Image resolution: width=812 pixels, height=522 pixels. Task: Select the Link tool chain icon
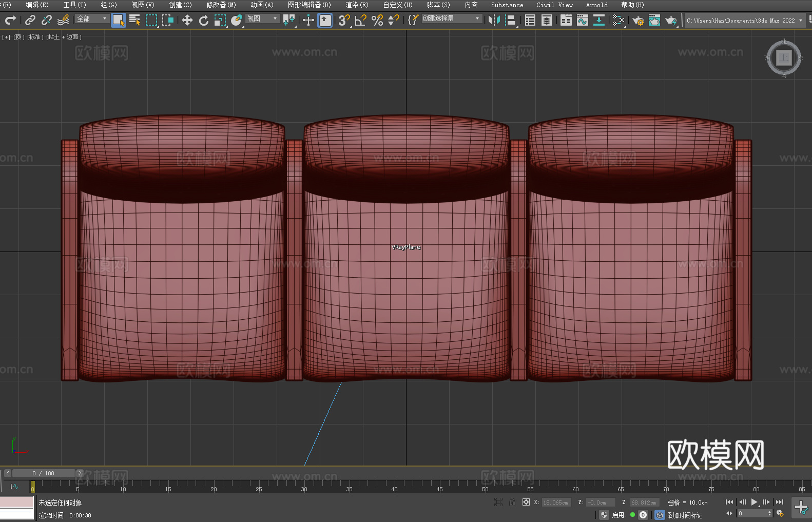tap(30, 20)
